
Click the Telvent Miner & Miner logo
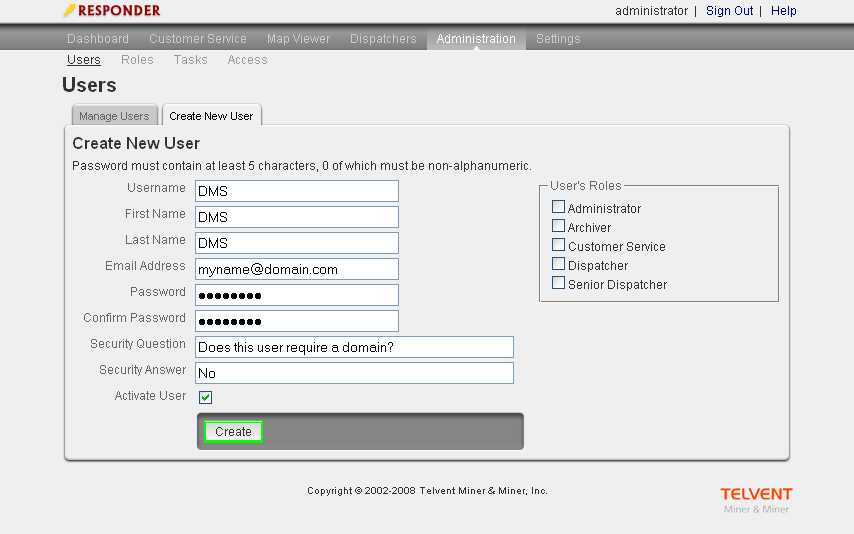point(755,500)
